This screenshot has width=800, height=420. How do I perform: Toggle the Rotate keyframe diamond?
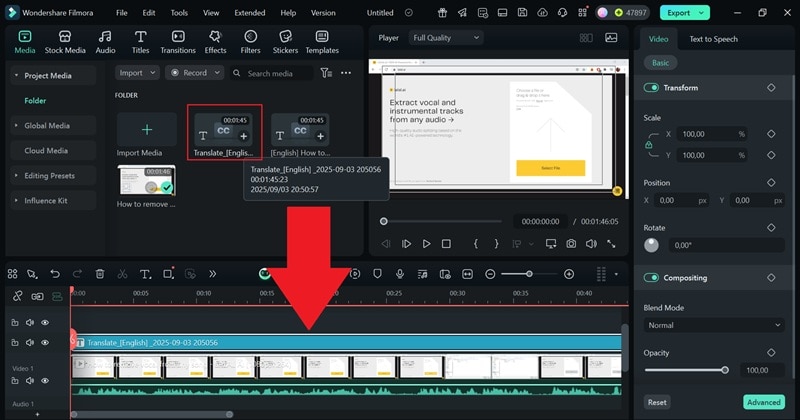click(x=771, y=227)
